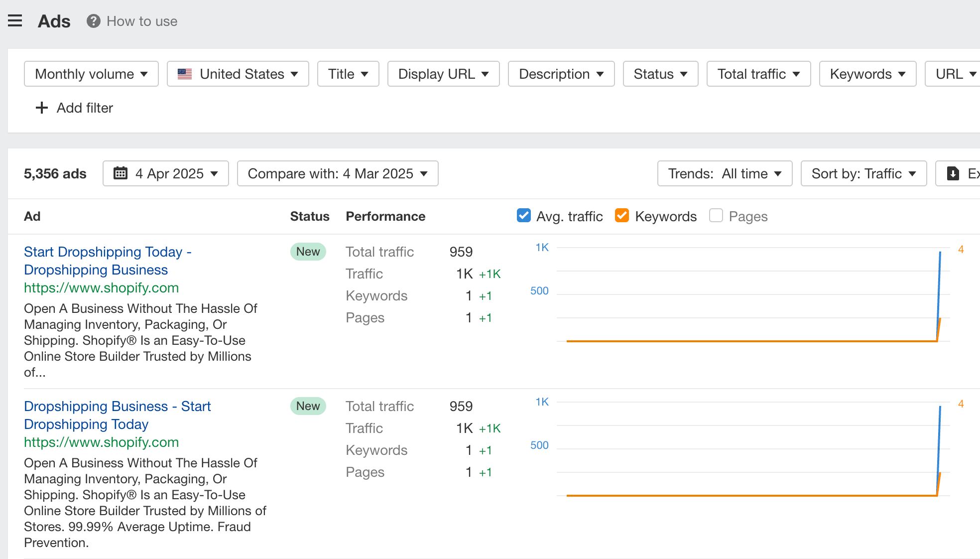
Task: Open the Trends All time dropdown
Action: [x=725, y=173]
